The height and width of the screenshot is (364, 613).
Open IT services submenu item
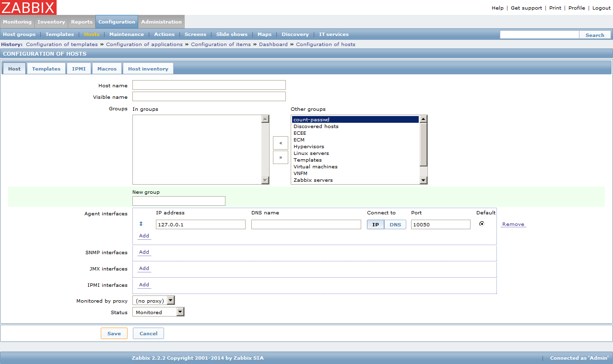334,35
